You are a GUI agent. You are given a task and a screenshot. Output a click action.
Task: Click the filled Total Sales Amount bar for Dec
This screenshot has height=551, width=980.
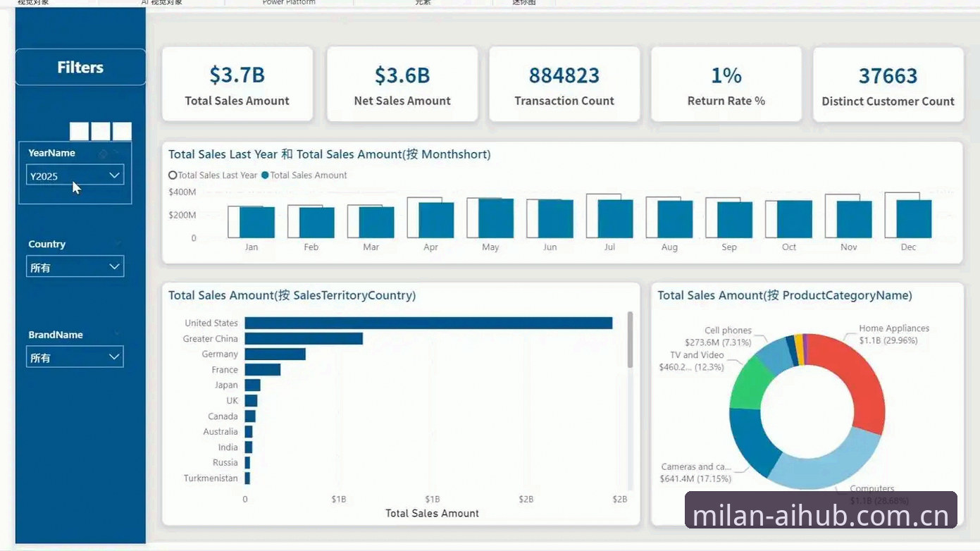(x=914, y=219)
